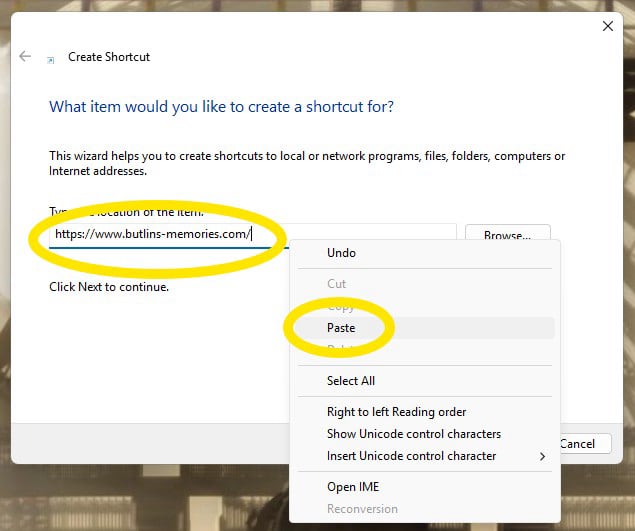The width and height of the screenshot is (635, 531).
Task: Click the 'What item would you like' heading
Action: [x=222, y=107]
